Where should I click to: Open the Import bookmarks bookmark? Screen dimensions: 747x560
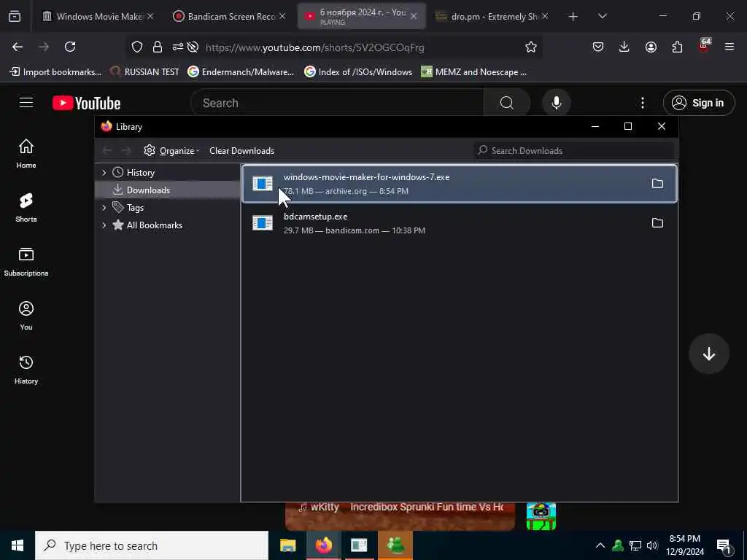click(x=55, y=72)
